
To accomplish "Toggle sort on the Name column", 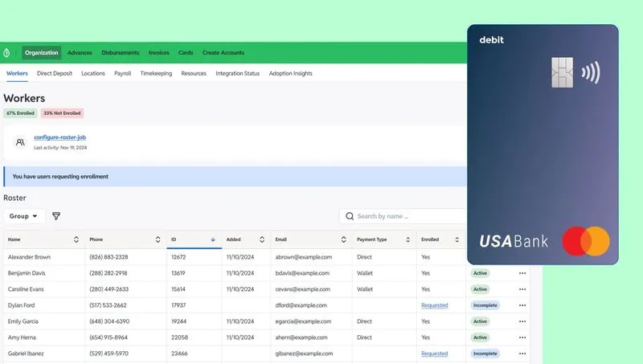I will 76,239.
